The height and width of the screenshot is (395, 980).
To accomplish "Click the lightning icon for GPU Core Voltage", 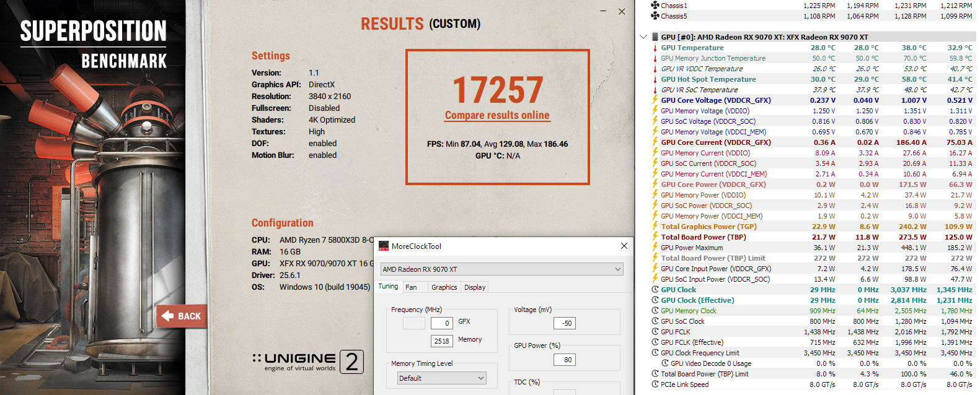I will (655, 100).
